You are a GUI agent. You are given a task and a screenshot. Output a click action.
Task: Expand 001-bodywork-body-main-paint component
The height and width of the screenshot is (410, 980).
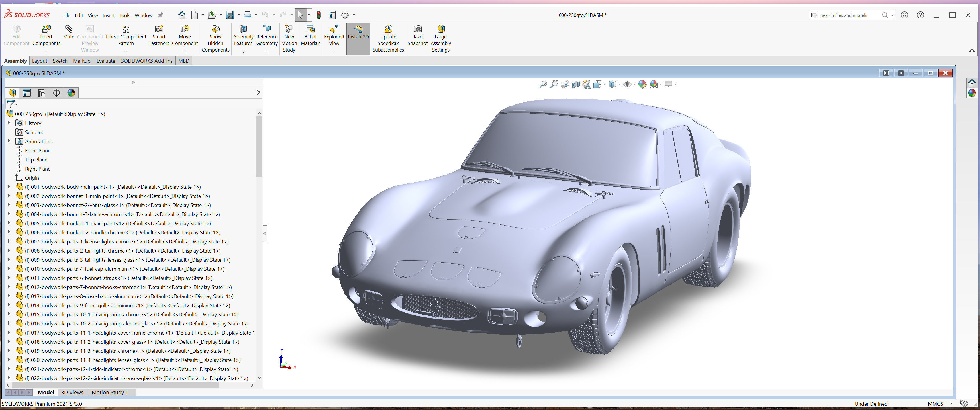coord(9,187)
